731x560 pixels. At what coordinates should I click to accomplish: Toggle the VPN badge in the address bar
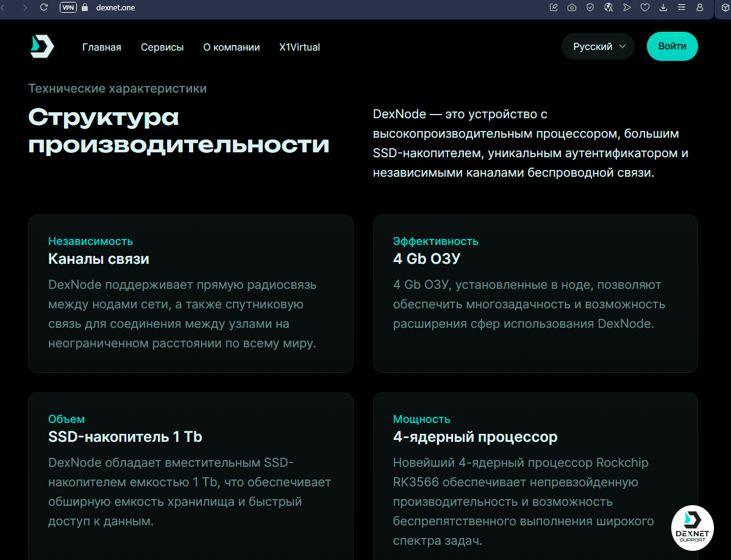[68, 7]
